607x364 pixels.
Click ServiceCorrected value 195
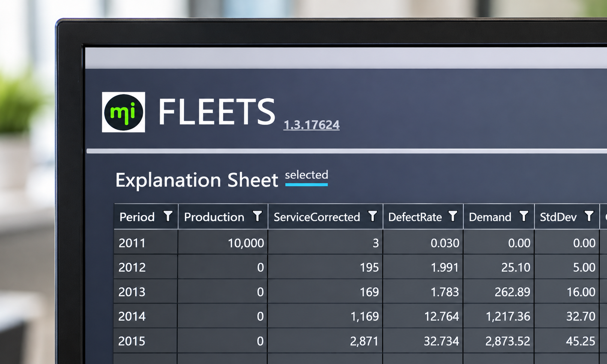point(369,267)
